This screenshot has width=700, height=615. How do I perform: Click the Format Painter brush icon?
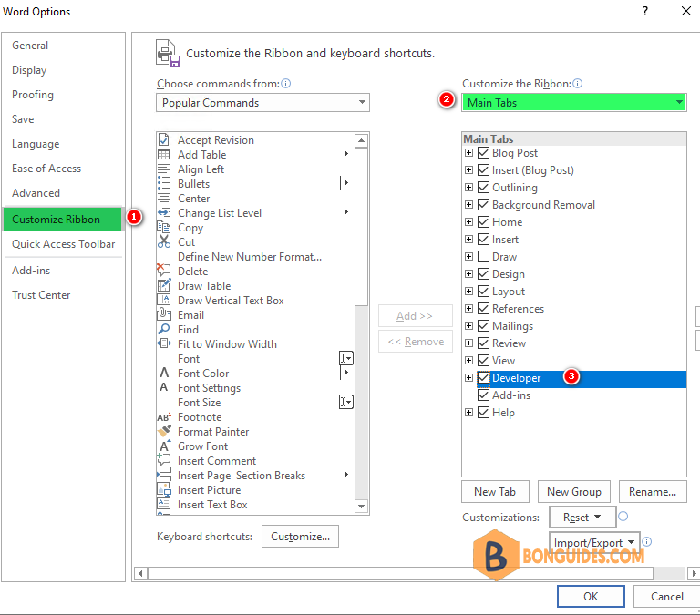pos(164,431)
